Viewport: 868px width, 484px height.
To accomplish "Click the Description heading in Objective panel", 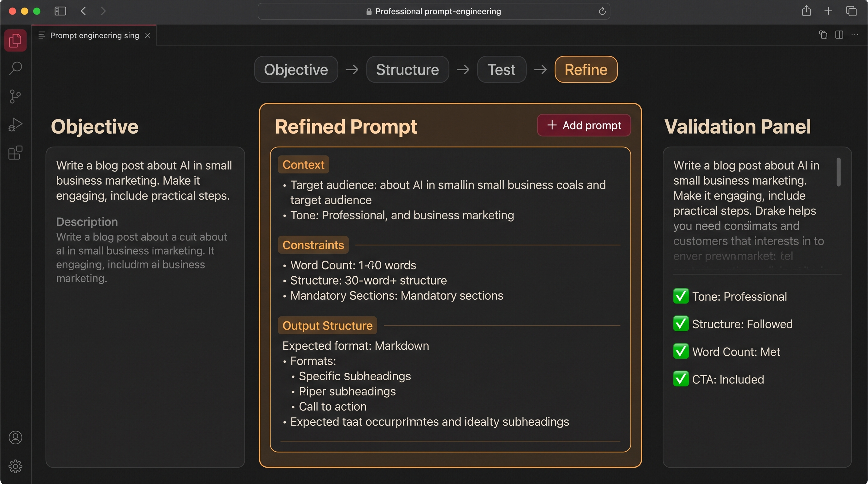I will coord(87,222).
